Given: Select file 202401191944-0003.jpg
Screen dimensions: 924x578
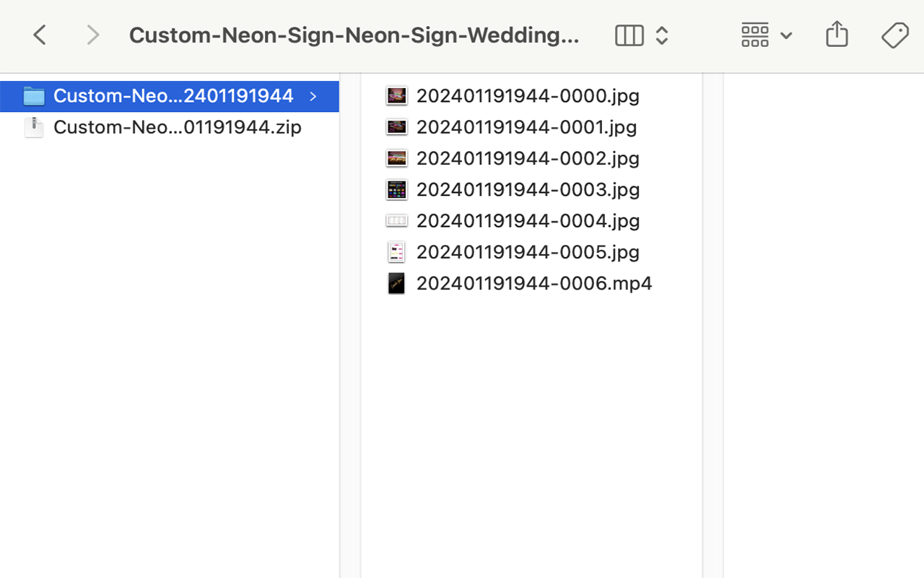Looking at the screenshot, I should tap(528, 189).
